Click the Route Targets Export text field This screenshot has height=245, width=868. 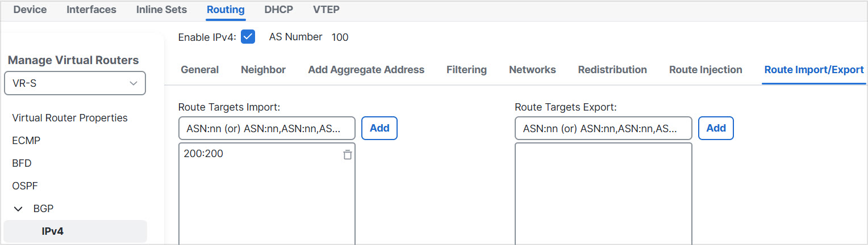603,129
